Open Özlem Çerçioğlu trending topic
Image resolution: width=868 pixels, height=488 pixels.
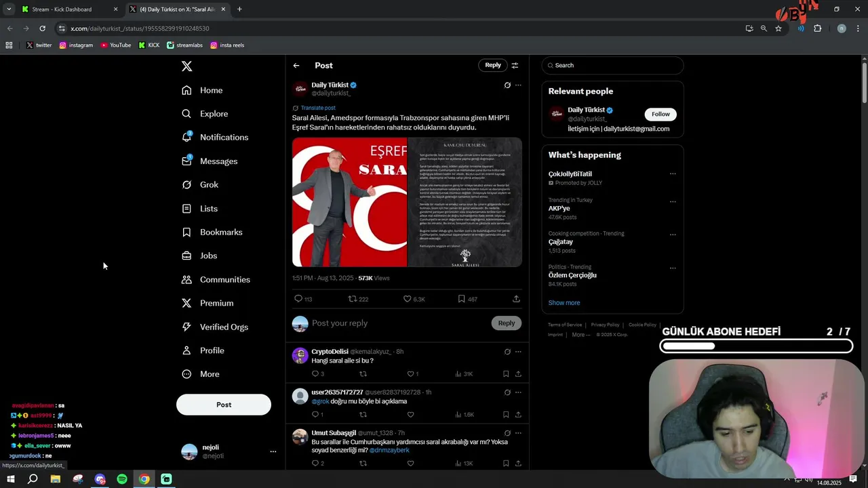coord(572,275)
